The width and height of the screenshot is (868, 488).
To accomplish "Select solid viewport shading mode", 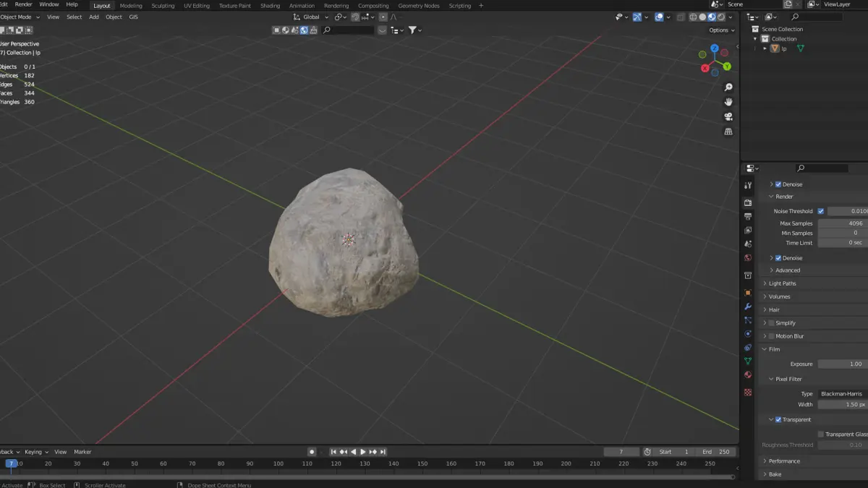I will [702, 17].
